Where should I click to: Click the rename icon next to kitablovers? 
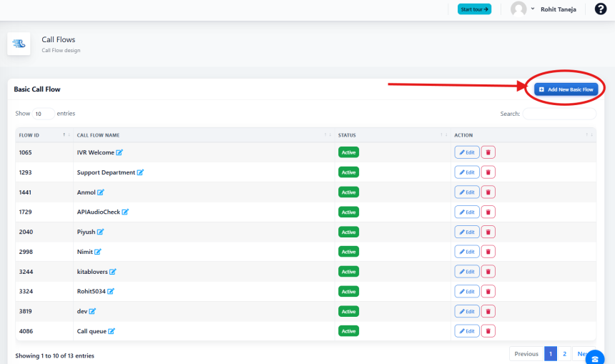click(x=112, y=272)
